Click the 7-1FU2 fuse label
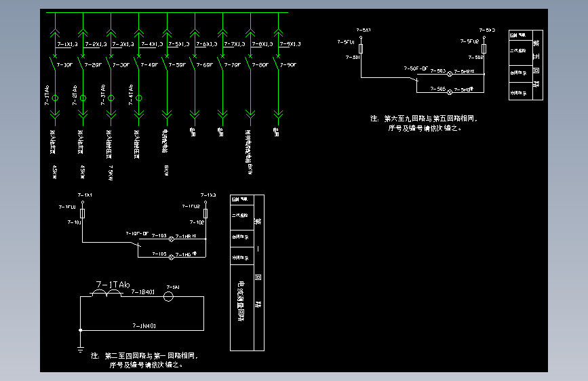The width and height of the screenshot is (588, 381). point(191,206)
